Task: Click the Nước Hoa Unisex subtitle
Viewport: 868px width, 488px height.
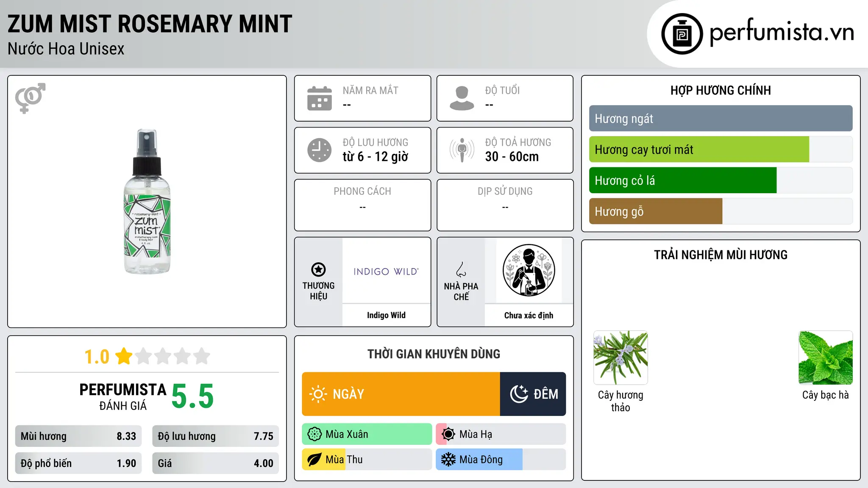Action: (66, 49)
